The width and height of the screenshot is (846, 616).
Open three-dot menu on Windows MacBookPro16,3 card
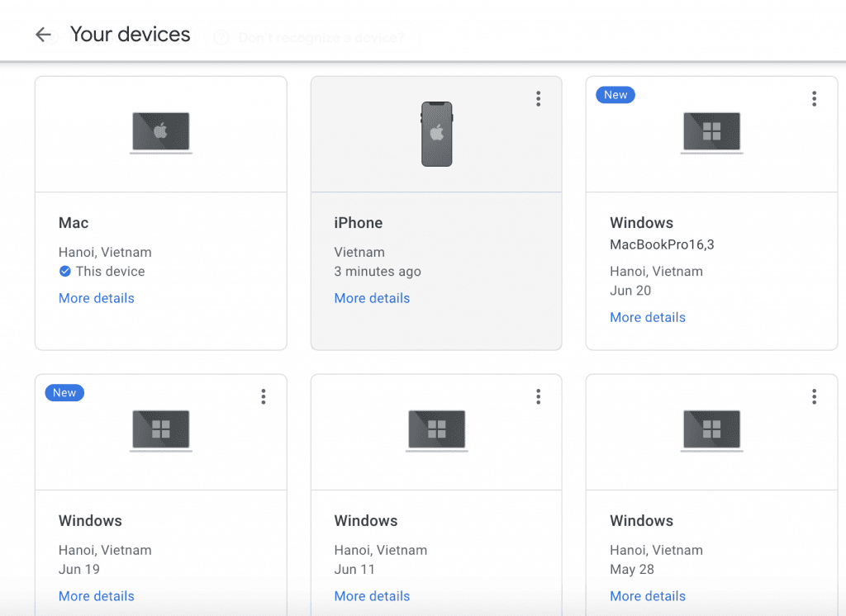click(x=814, y=99)
